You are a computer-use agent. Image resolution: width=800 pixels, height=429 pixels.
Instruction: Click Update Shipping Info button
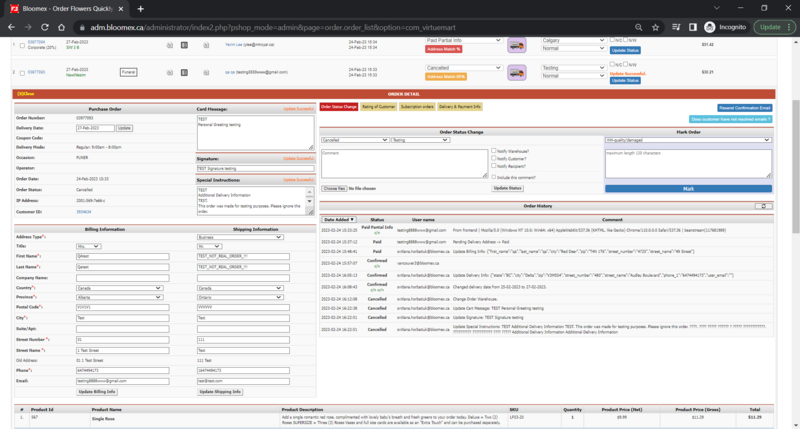point(220,392)
